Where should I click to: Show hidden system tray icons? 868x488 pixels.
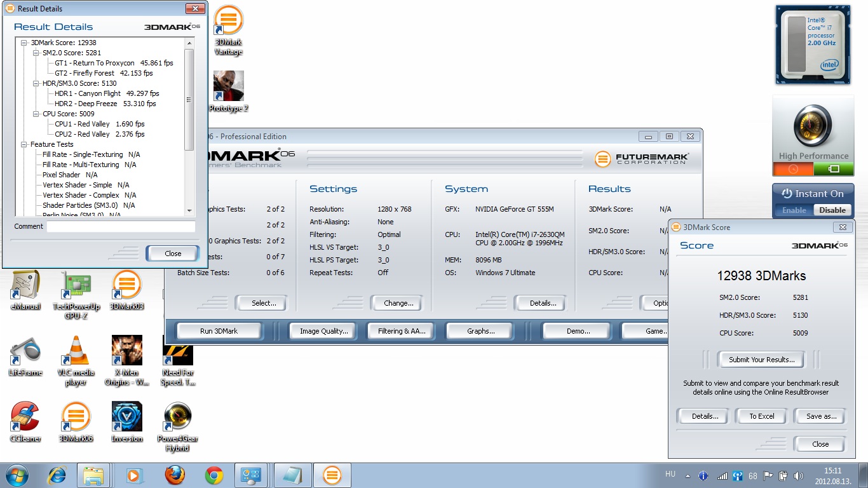pos(688,475)
